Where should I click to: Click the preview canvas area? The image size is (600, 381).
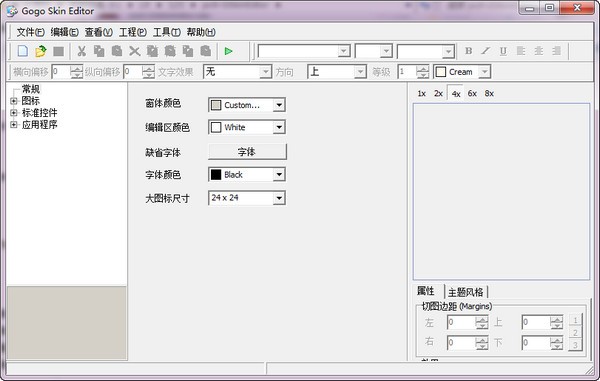[x=501, y=191]
